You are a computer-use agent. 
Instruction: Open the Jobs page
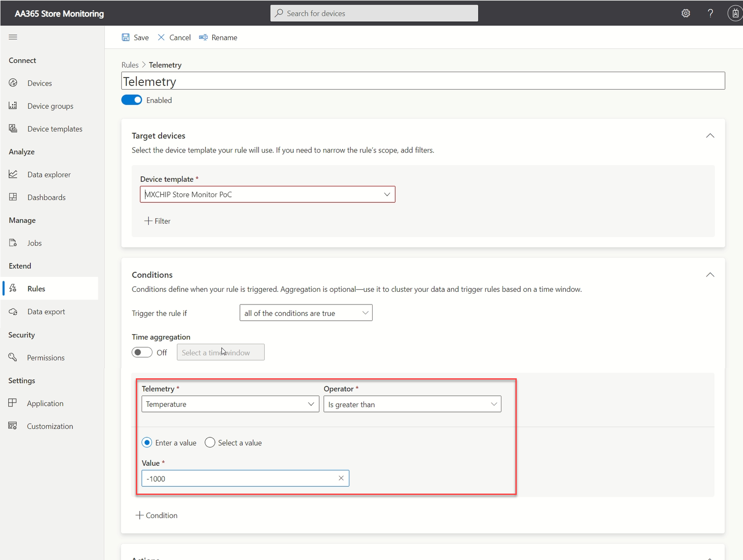tap(34, 242)
